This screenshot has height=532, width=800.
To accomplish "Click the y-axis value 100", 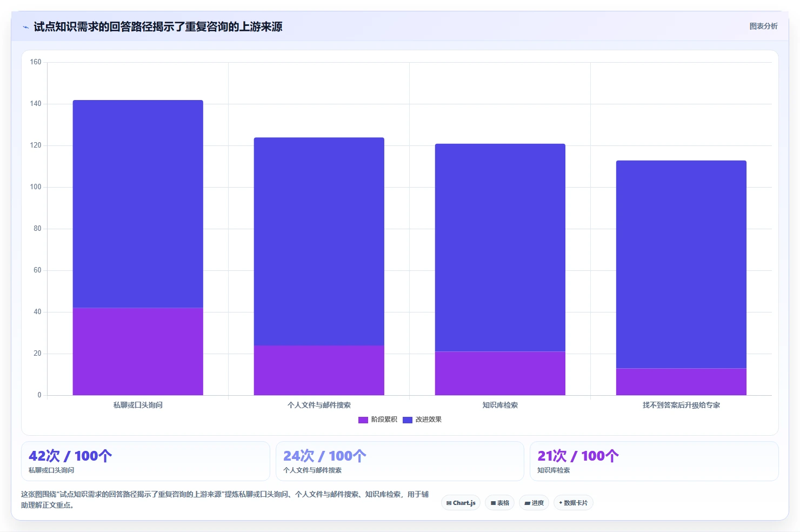I will (x=36, y=187).
